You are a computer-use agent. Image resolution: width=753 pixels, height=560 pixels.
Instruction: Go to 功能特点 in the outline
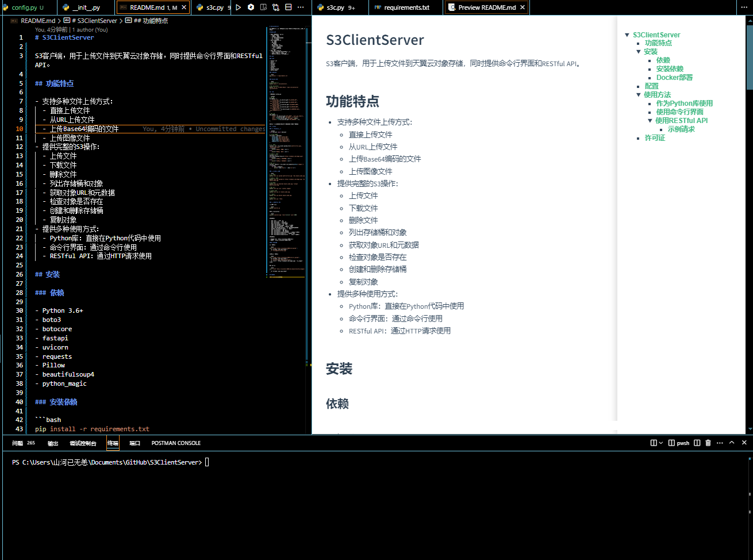(x=658, y=43)
